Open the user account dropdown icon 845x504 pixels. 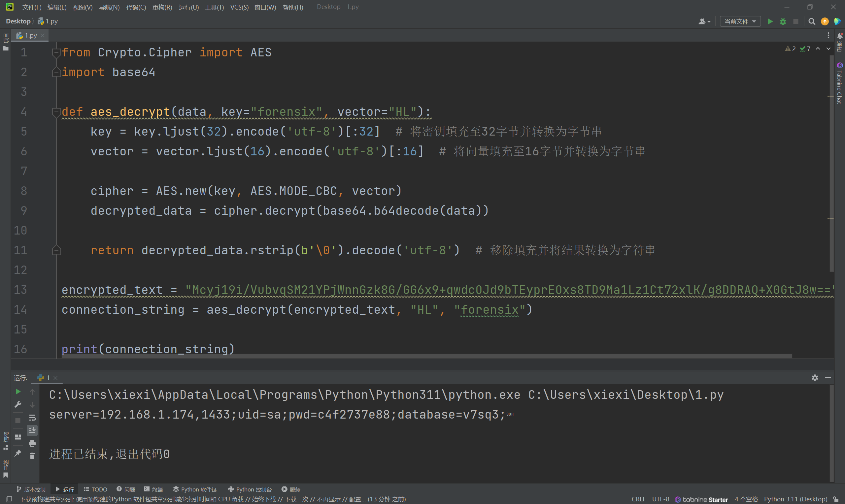tap(704, 21)
